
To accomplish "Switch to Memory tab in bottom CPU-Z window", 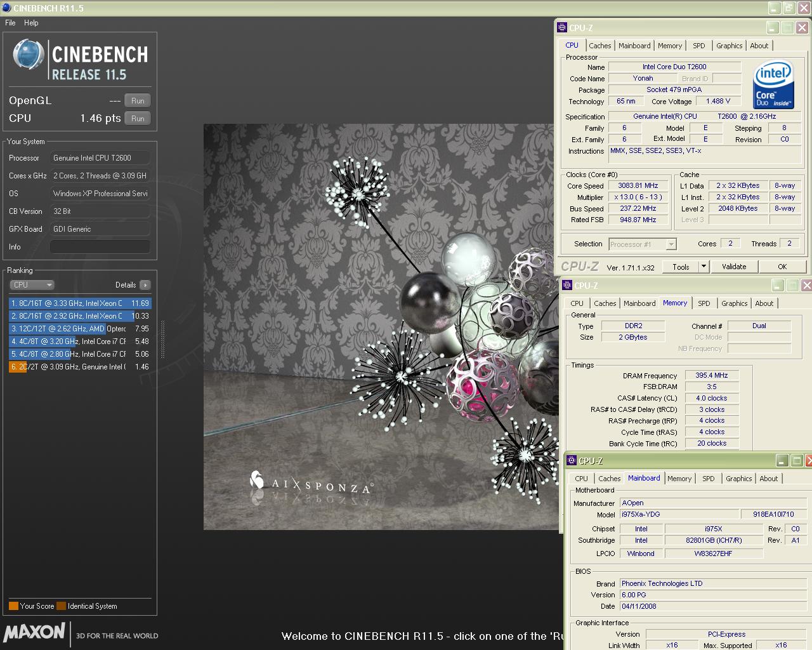I will tap(679, 479).
